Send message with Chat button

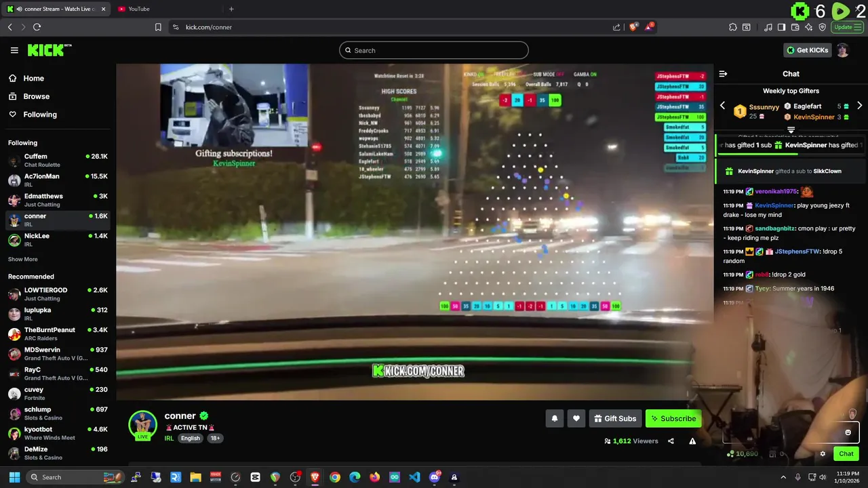(x=846, y=454)
